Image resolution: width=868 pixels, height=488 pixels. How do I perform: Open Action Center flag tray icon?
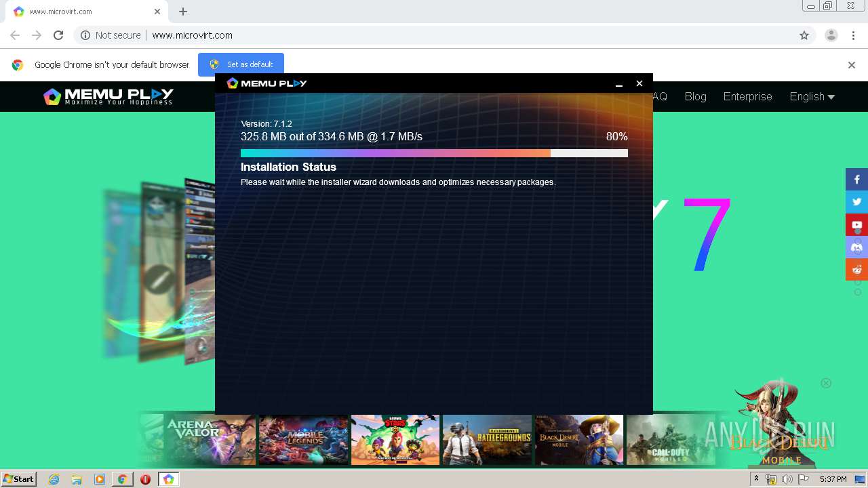tap(804, 479)
